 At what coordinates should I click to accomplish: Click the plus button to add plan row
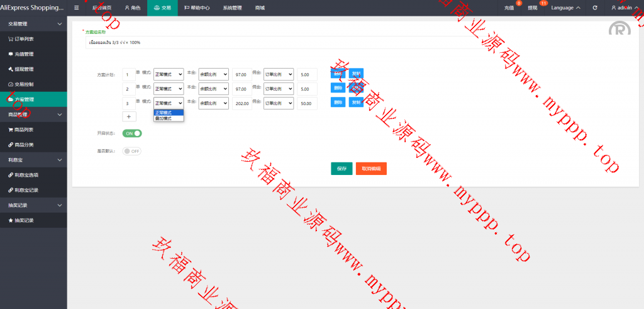click(x=128, y=116)
